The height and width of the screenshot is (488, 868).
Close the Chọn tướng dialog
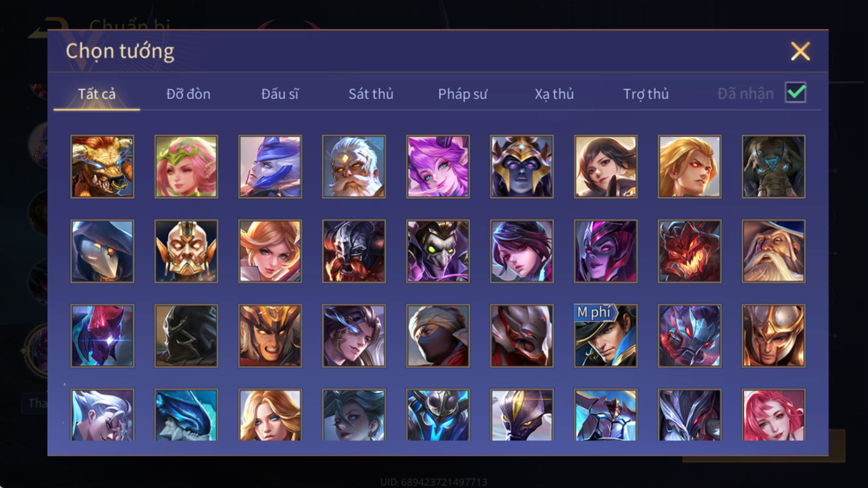coord(800,52)
